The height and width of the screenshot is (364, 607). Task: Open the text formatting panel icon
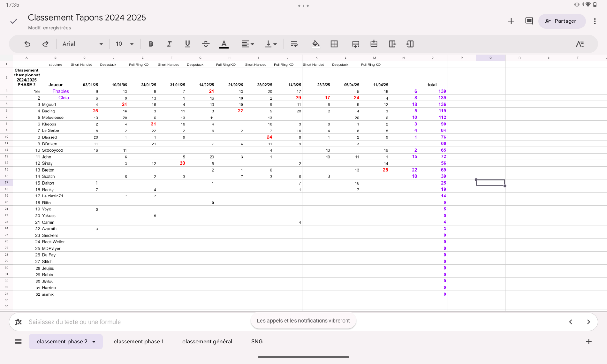tap(579, 44)
